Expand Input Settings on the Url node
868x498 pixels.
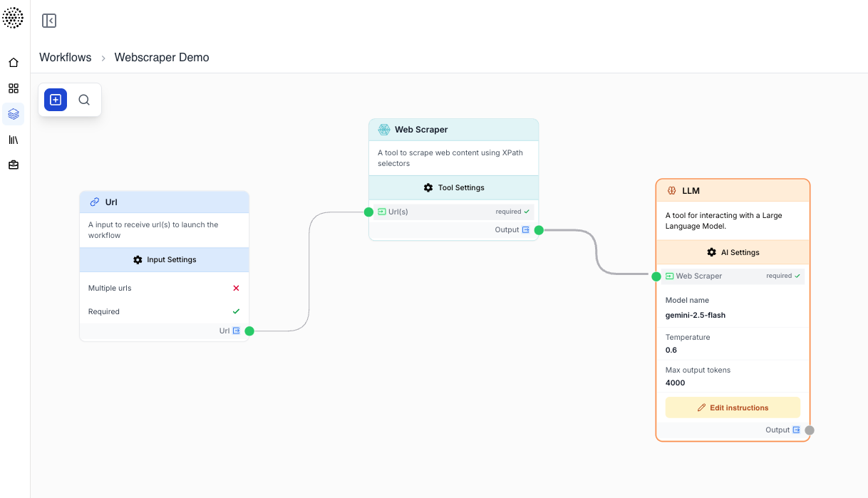tap(164, 259)
